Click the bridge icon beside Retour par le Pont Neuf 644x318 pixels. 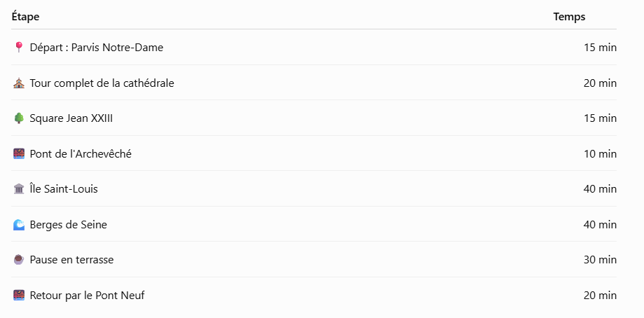[18, 296]
